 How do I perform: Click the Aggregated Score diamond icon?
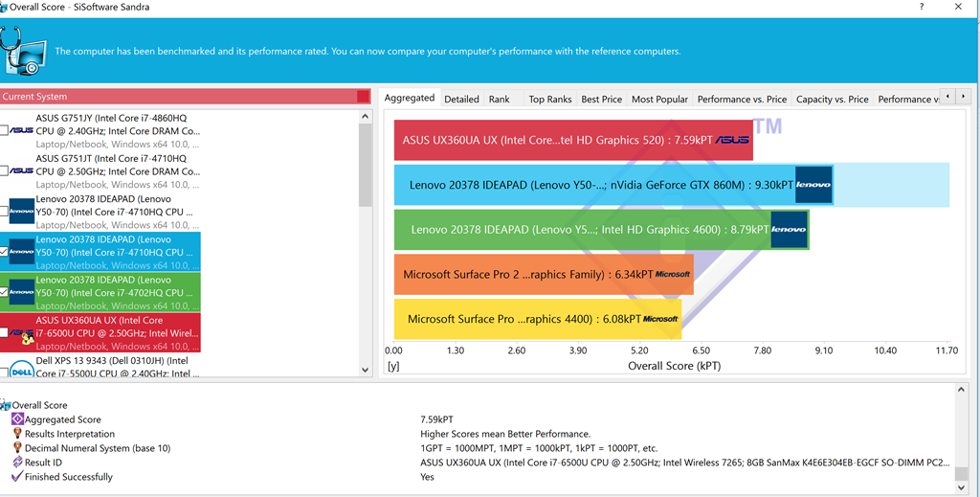point(16,419)
